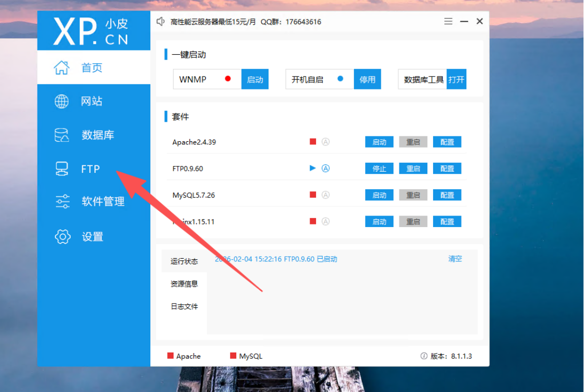
Task: Click the gear icon for 设置
Action: tap(63, 237)
